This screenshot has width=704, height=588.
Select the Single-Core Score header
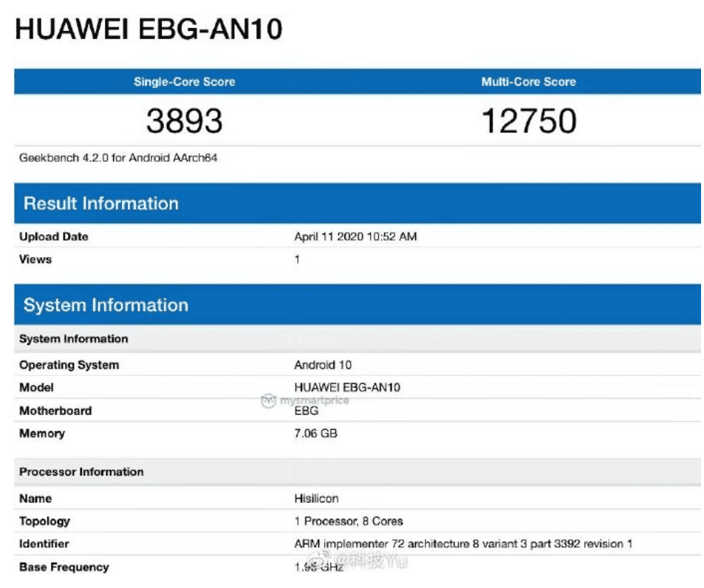point(185,82)
